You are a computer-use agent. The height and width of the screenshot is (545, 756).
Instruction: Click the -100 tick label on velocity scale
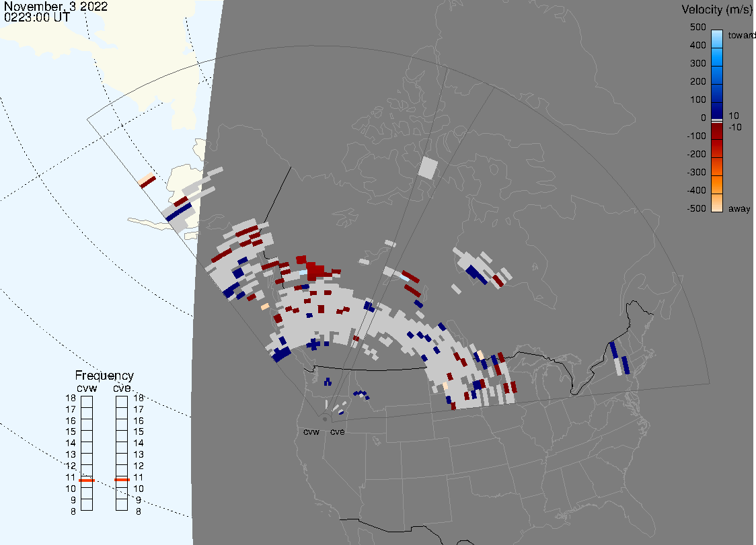coord(696,136)
